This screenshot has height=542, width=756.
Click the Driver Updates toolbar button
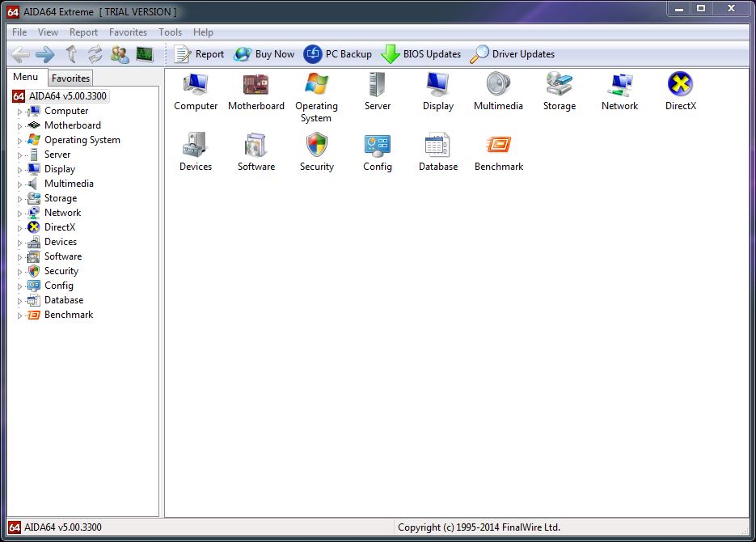512,54
